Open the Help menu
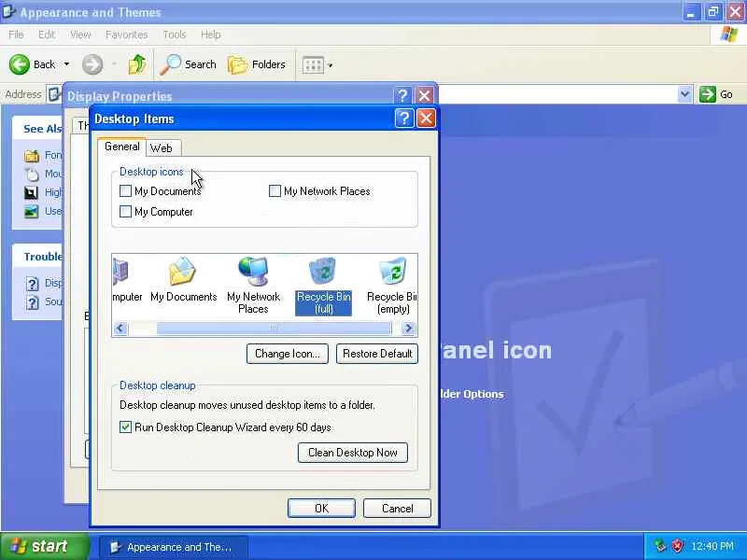This screenshot has width=747, height=560. click(x=211, y=35)
